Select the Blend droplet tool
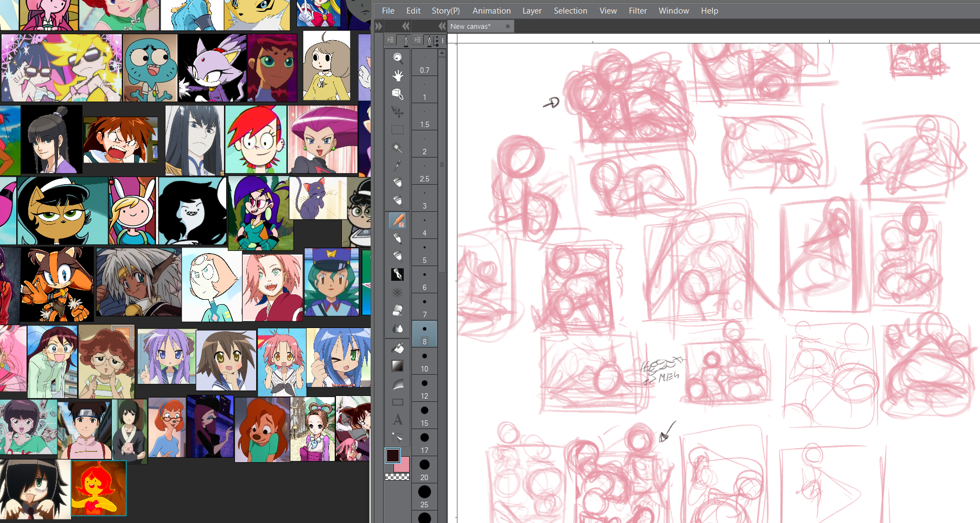This screenshot has width=980, height=523. [398, 329]
